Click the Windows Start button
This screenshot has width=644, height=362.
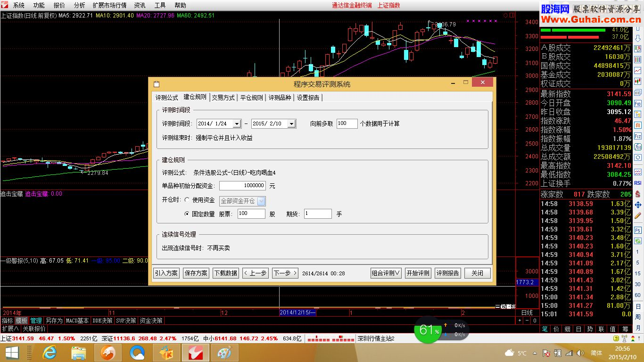point(11,353)
